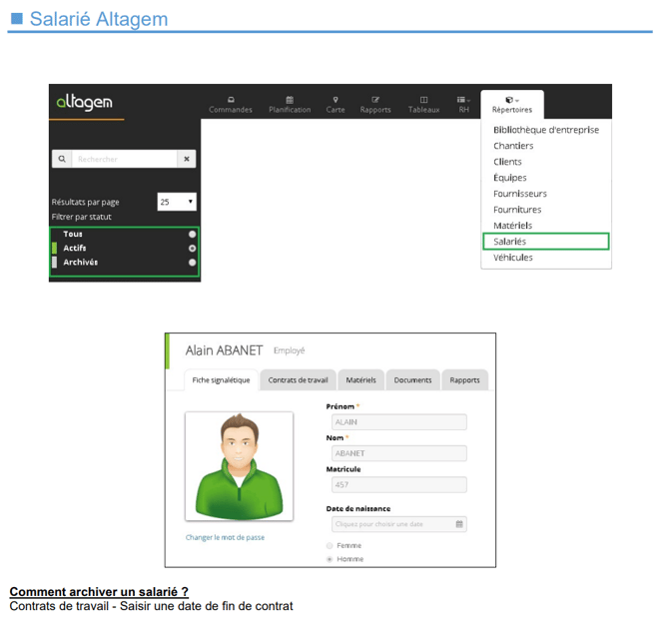This screenshot has height=644, width=669.
Task: Open Équipes from the dropdown list
Action: tap(510, 178)
